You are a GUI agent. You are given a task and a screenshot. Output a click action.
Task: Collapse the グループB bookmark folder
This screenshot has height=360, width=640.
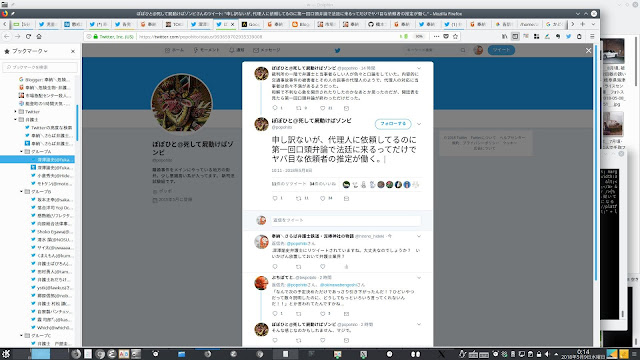[x=21, y=191]
